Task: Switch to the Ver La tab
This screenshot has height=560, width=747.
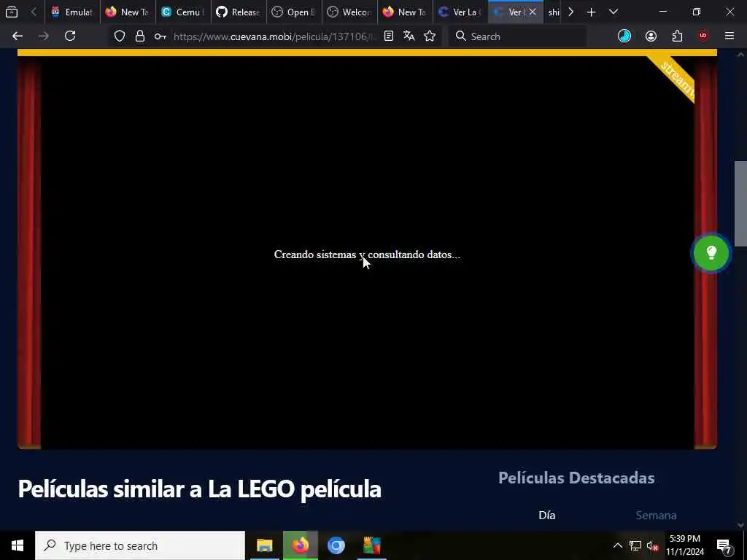Action: (x=460, y=12)
